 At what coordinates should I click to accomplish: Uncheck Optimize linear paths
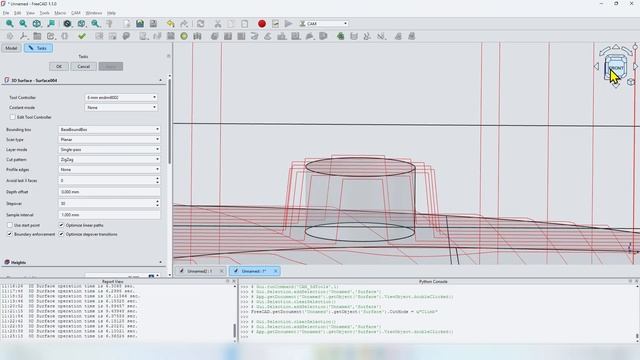(x=61, y=225)
